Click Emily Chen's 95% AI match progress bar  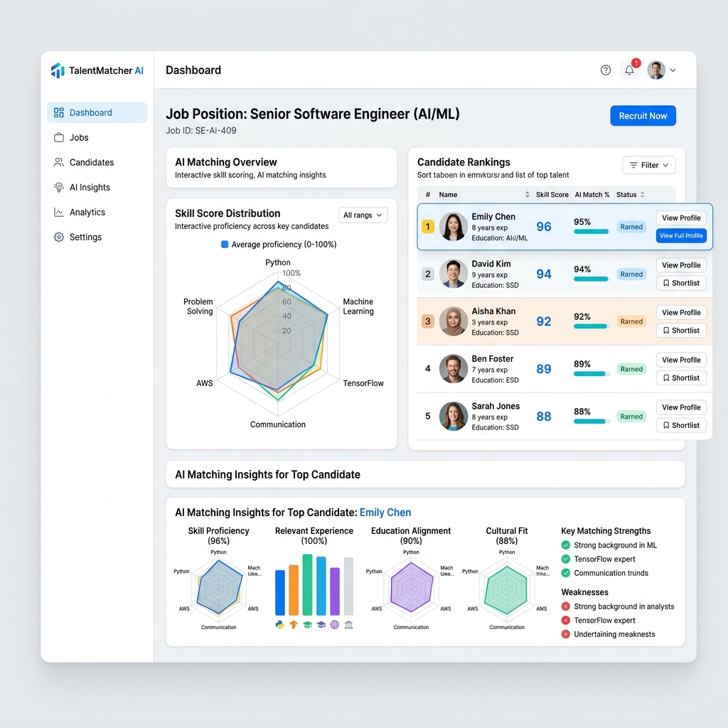click(591, 232)
